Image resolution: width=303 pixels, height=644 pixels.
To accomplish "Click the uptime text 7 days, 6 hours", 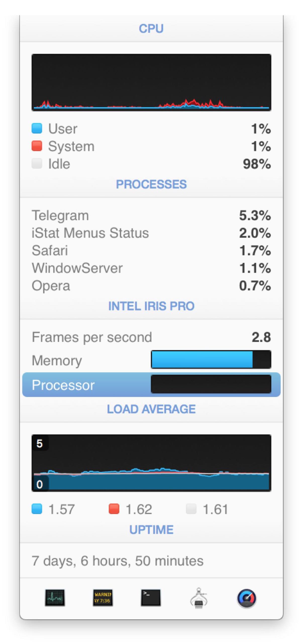I will [117, 561].
